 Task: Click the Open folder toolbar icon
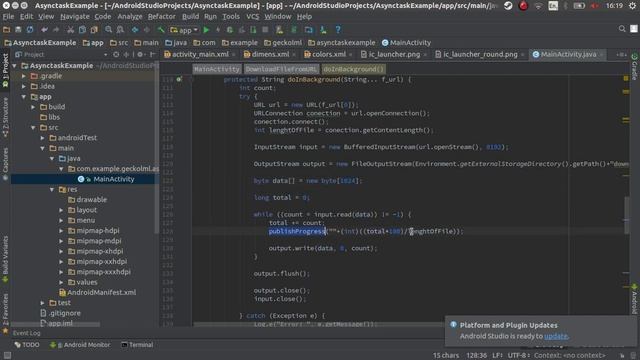(x=7, y=30)
